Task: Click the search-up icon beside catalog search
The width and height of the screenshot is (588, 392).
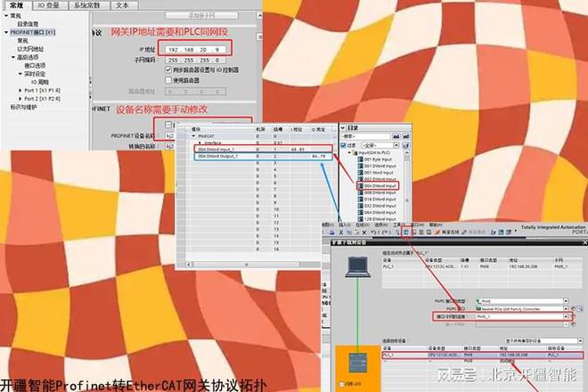Action: pos(405,136)
